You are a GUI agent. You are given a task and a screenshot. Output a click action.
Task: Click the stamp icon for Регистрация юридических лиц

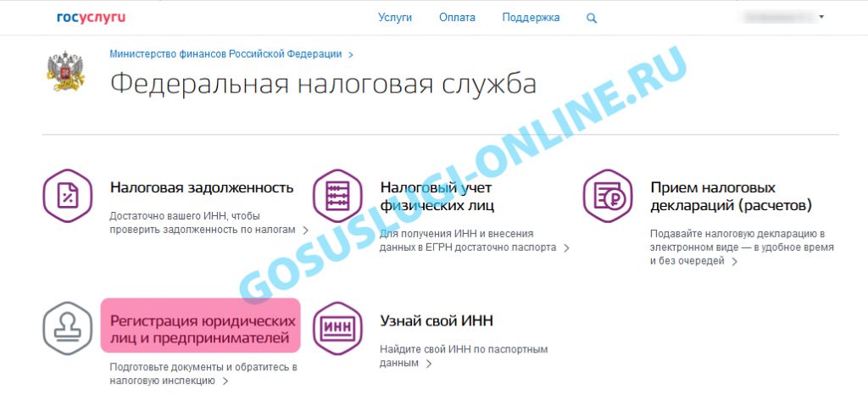(x=68, y=328)
